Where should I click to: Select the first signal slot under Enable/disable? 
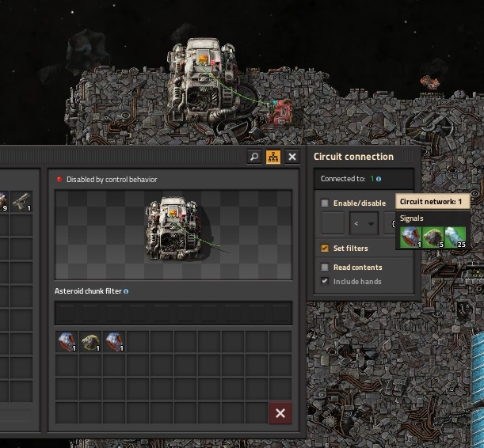[333, 223]
